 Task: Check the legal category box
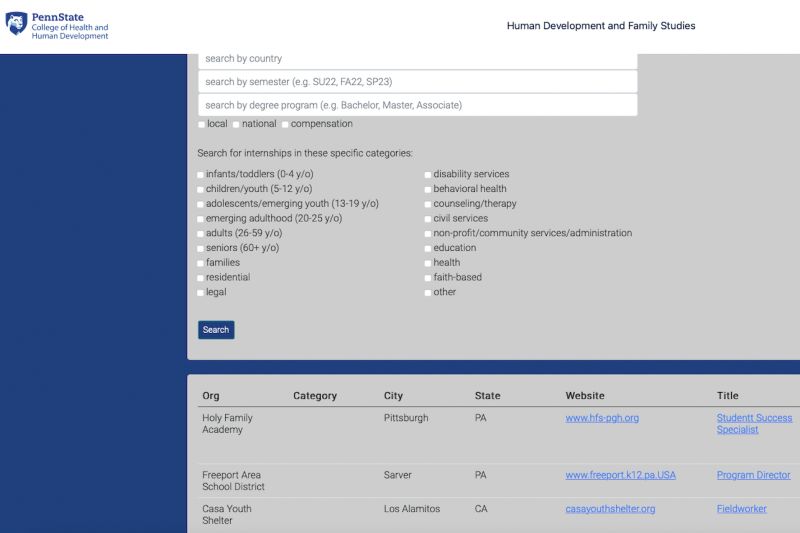point(201,293)
